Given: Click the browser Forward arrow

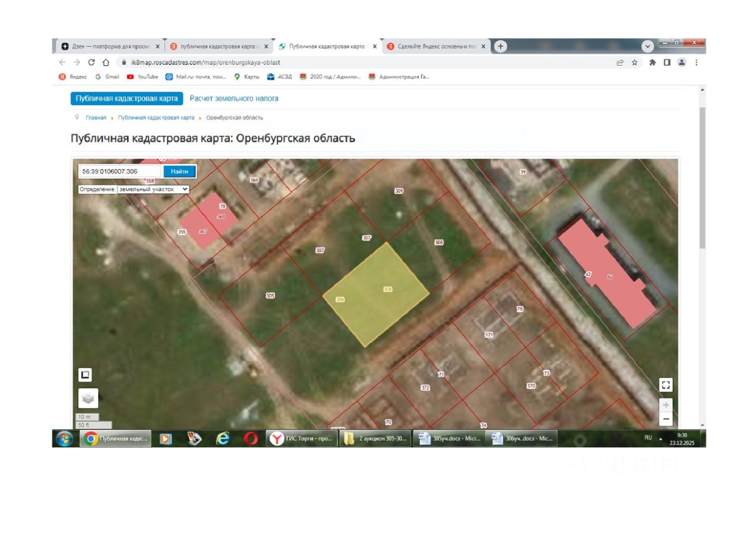Looking at the screenshot, I should (x=77, y=62).
